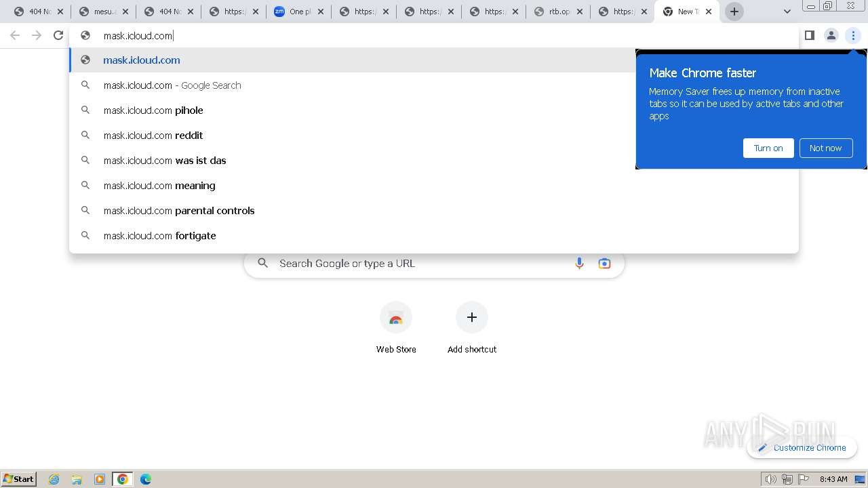Viewport: 868px width, 488px height.
Task: Switch to the mesu tab
Action: pyautogui.click(x=103, y=12)
